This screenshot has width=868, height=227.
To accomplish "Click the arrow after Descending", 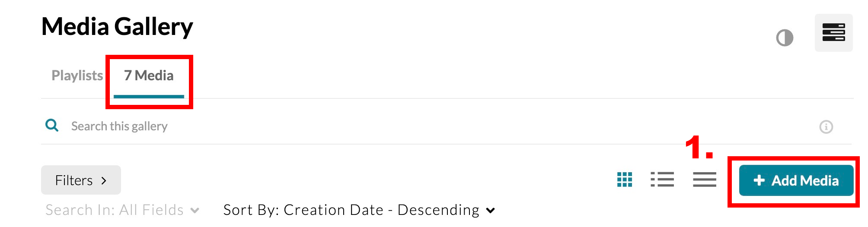I will click(490, 211).
